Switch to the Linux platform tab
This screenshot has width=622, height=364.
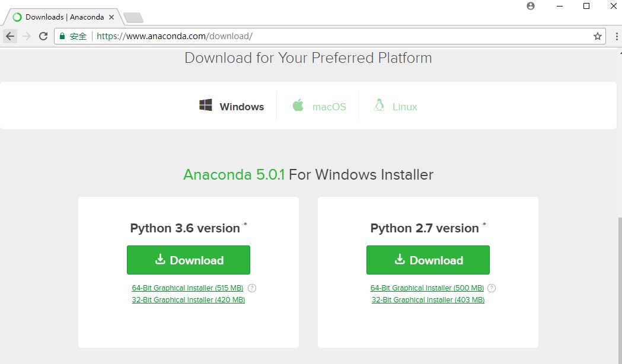click(x=395, y=107)
